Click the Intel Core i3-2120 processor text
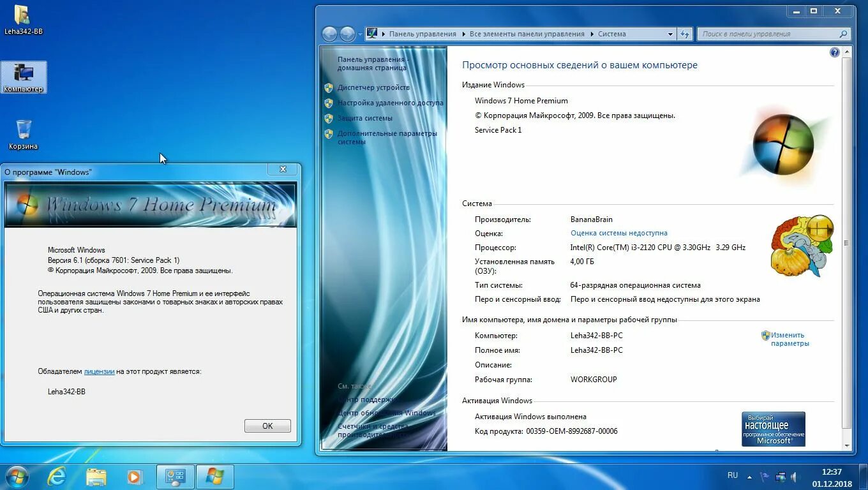This screenshot has height=490, width=868. [657, 248]
